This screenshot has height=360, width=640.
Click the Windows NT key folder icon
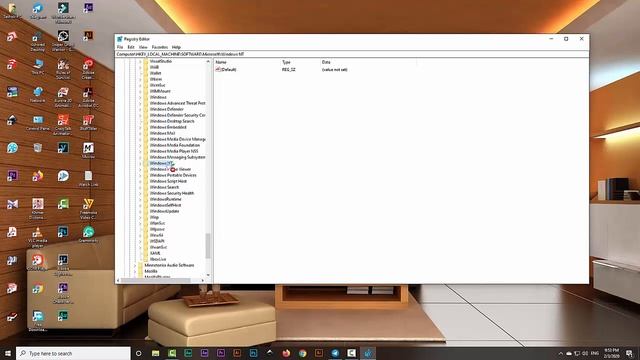146,163
